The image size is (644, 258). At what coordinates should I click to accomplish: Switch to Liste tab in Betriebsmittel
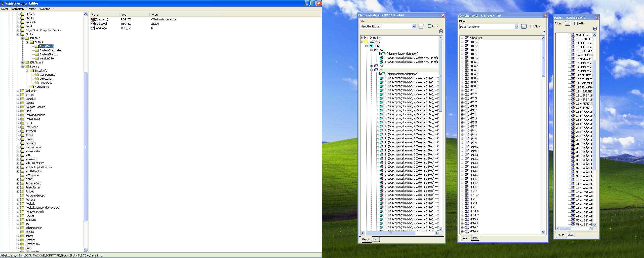(x=475, y=238)
